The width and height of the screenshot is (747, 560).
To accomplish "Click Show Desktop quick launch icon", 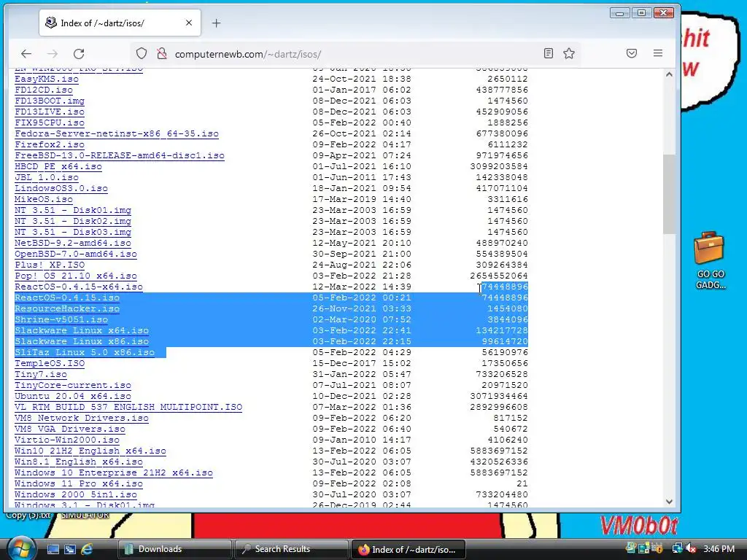I will pos(53,549).
